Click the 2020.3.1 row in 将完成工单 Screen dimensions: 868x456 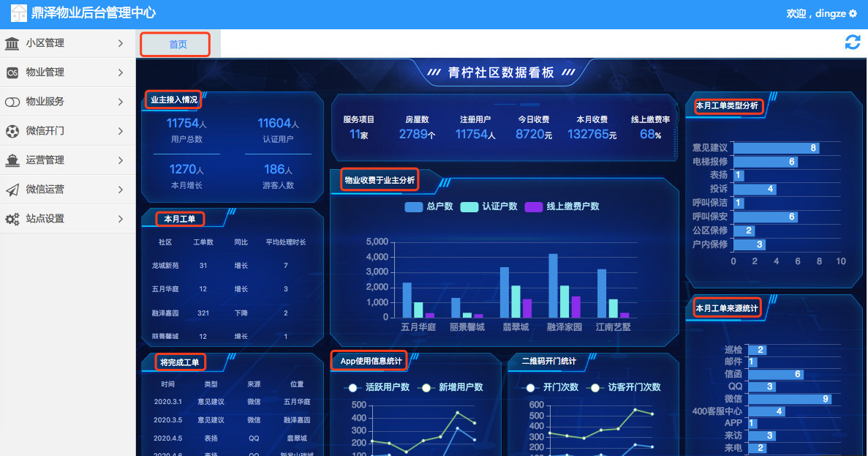(x=233, y=402)
